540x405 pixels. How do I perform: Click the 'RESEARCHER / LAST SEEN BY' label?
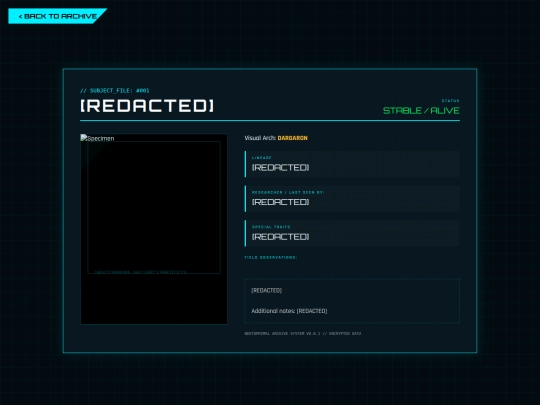pyautogui.click(x=288, y=193)
